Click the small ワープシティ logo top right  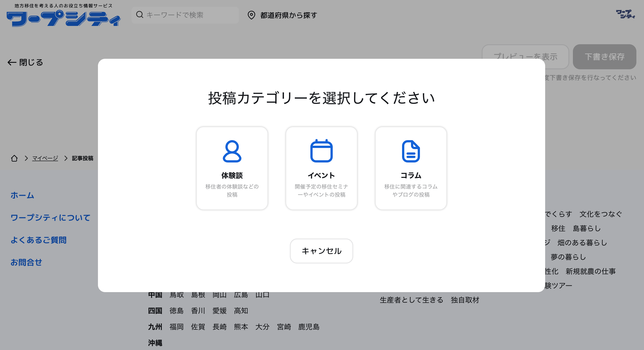[625, 14]
